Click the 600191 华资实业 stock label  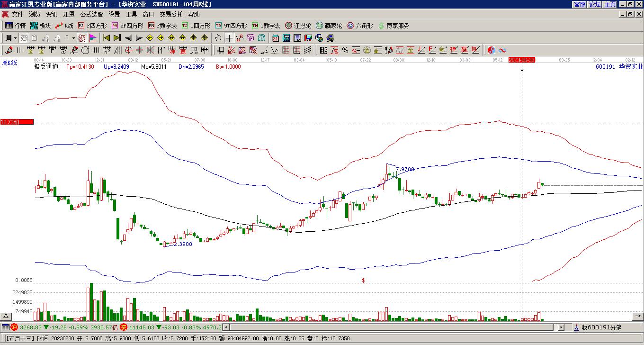point(619,67)
